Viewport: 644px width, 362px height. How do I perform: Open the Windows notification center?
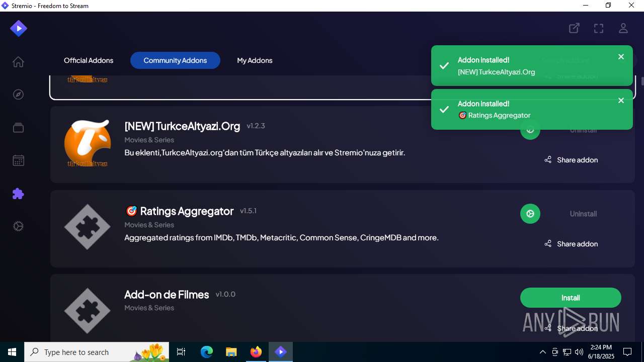point(627,352)
